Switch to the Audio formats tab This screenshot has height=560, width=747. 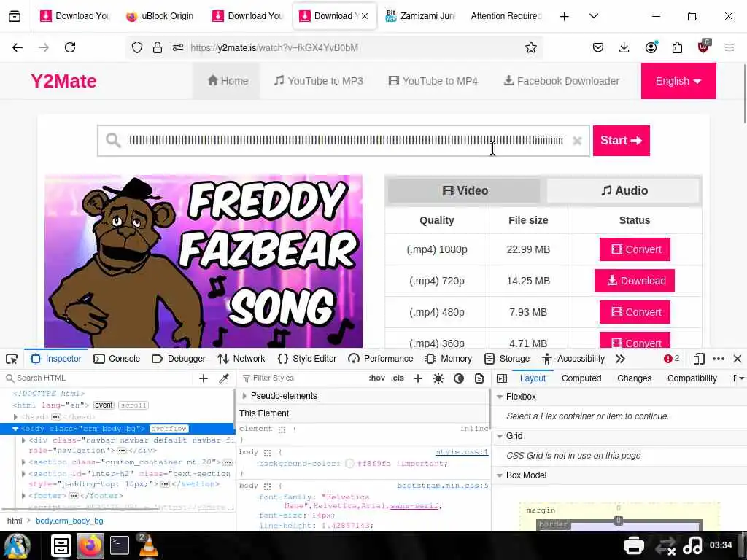624,190
